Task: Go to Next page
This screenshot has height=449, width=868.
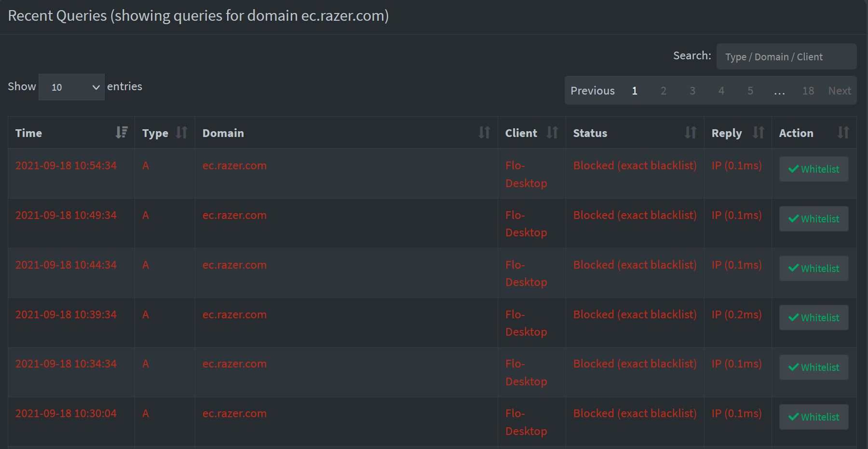Action: (x=840, y=91)
